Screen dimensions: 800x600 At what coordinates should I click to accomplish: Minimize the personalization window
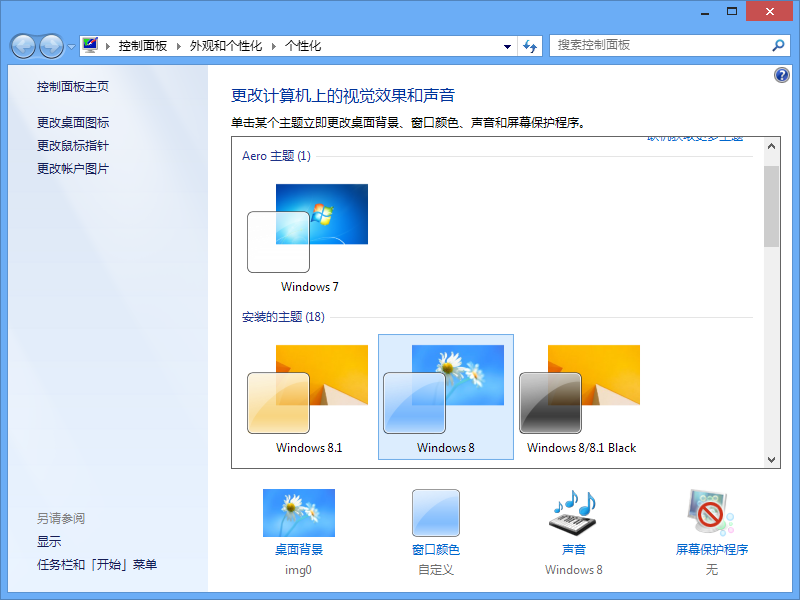pos(705,12)
